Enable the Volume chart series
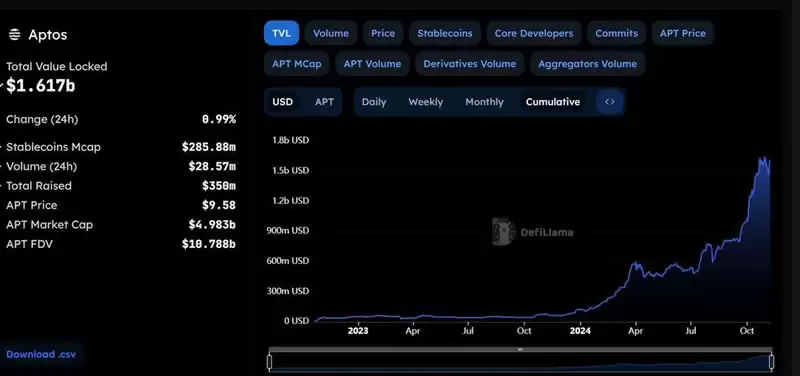The width and height of the screenshot is (800, 376). (331, 33)
